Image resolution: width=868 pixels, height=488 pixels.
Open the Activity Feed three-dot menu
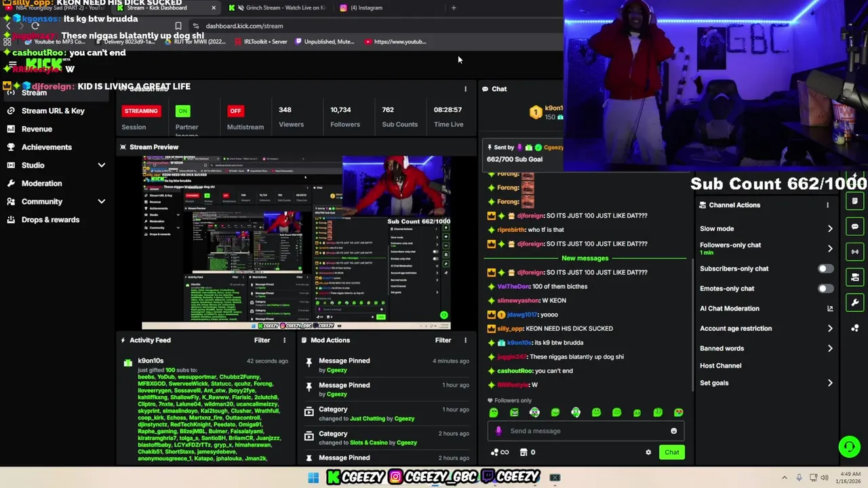pyautogui.click(x=284, y=340)
